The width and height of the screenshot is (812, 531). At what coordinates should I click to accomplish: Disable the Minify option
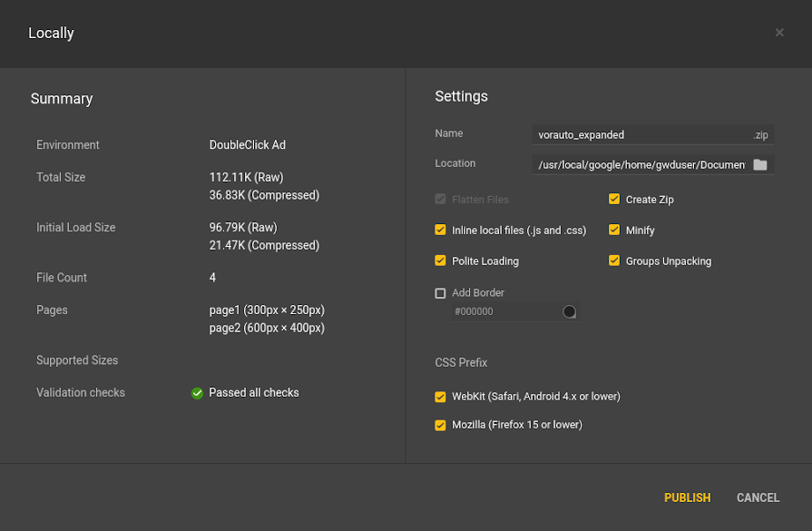(x=614, y=231)
